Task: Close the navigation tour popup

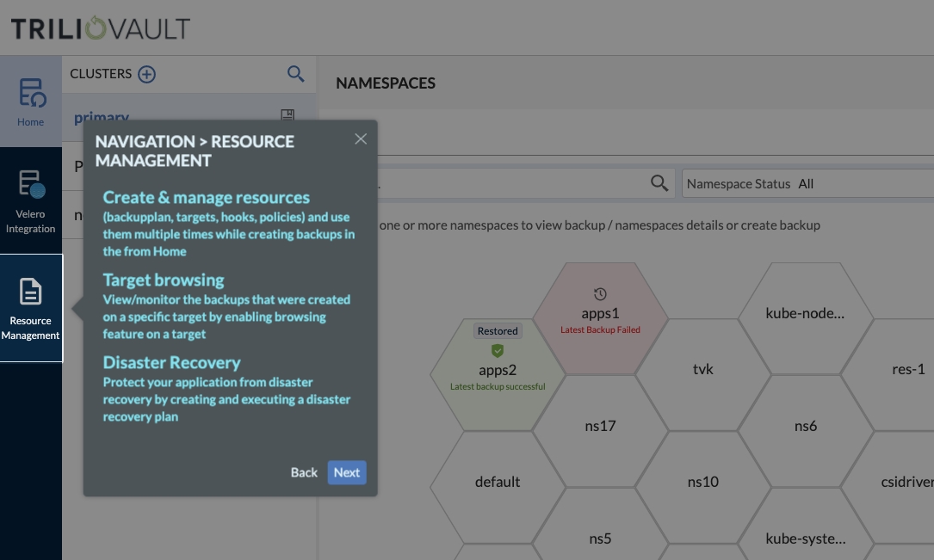Action: [x=361, y=139]
